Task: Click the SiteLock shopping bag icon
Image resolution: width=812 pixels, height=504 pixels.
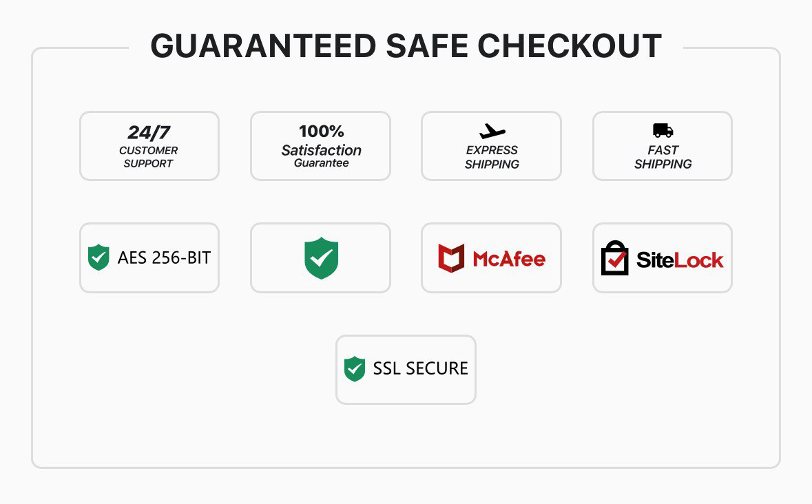Action: coord(615,258)
